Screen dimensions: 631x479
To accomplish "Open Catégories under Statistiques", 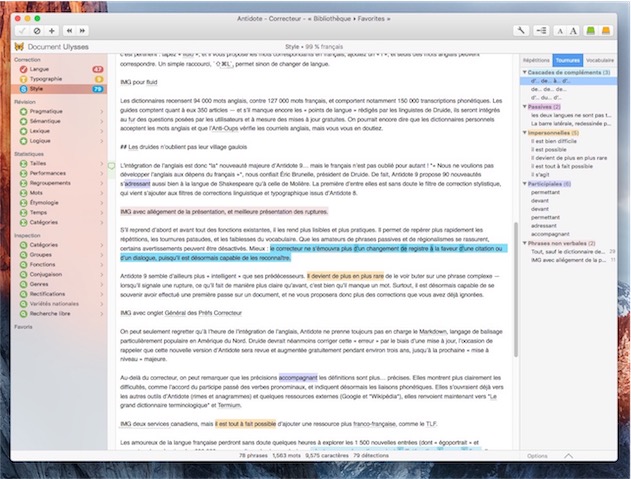I will click(x=60, y=222).
